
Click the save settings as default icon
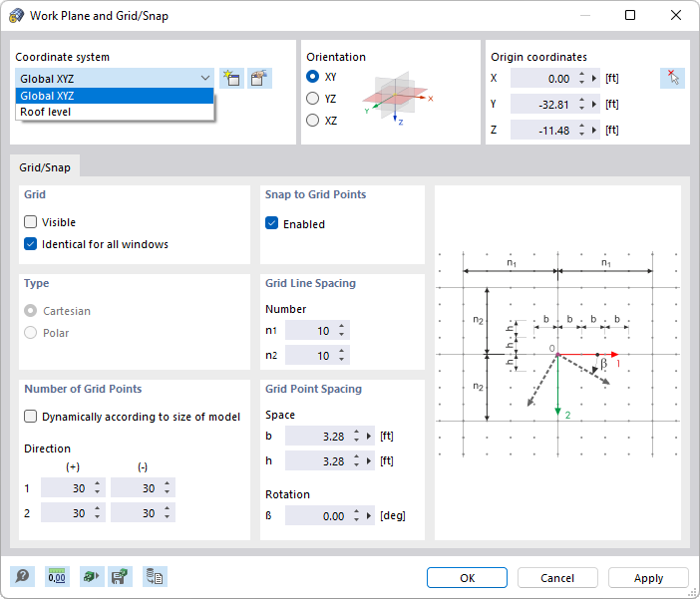pyautogui.click(x=121, y=577)
